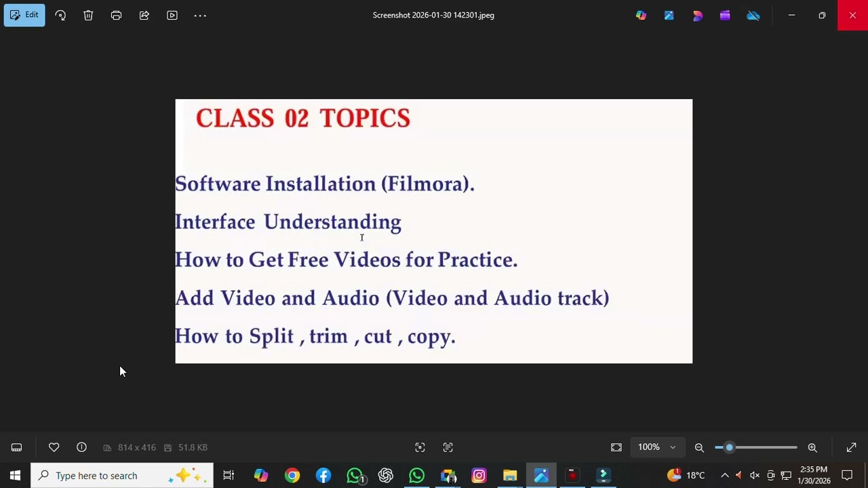Click the scan text icon
Image resolution: width=868 pixels, height=488 pixels.
(x=448, y=447)
